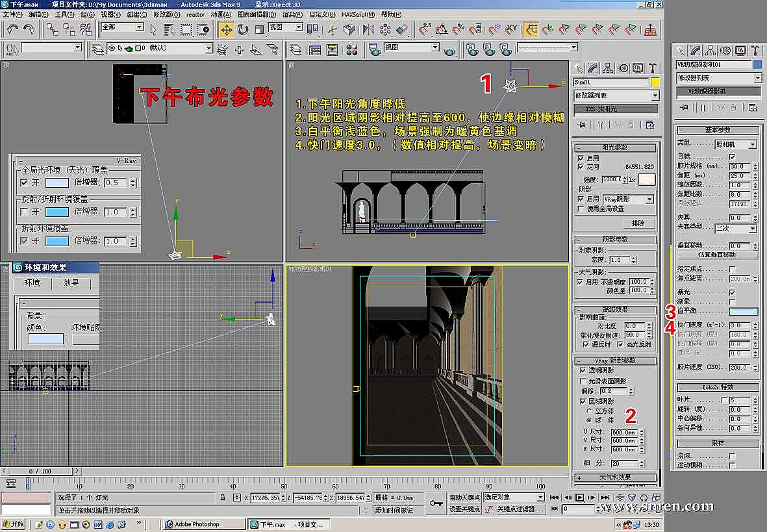Open the 渲染(R) menu
The height and width of the screenshot is (532, 767).
coord(293,14)
